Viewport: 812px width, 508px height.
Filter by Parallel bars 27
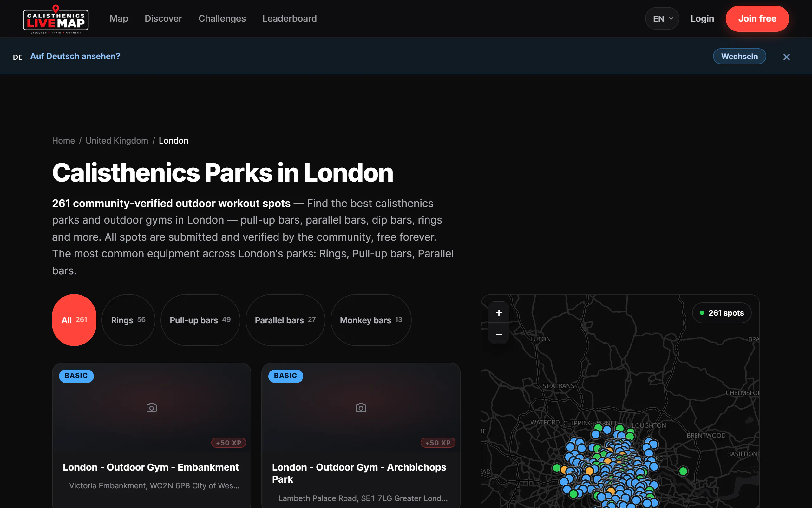coord(285,320)
